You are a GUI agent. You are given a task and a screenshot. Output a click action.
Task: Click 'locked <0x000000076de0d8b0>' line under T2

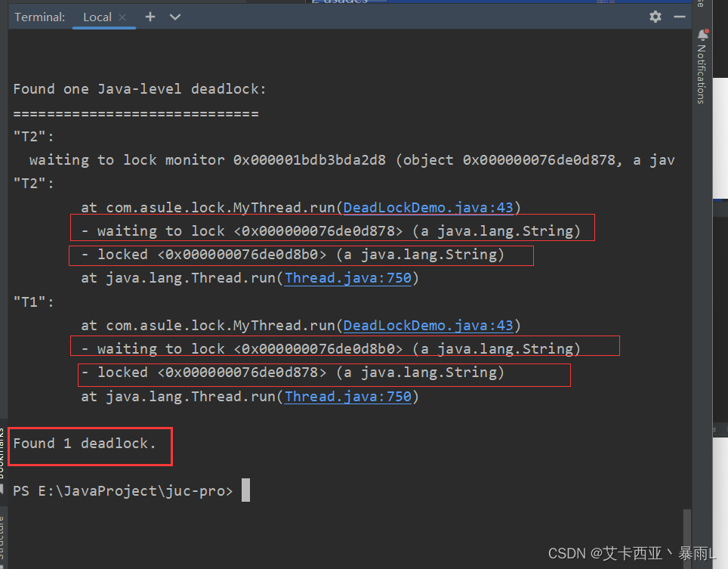point(292,255)
